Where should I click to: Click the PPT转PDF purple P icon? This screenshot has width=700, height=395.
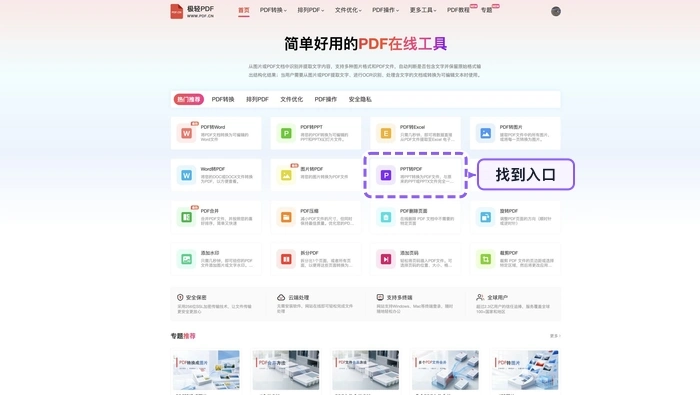pyautogui.click(x=386, y=175)
